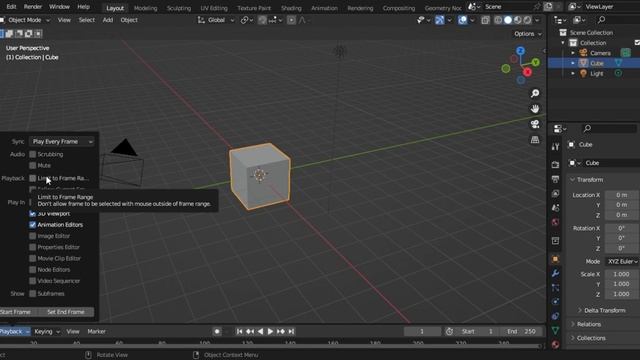Open the viewport Options dropdown
Screen dimensions: 640x360
pos(527,34)
